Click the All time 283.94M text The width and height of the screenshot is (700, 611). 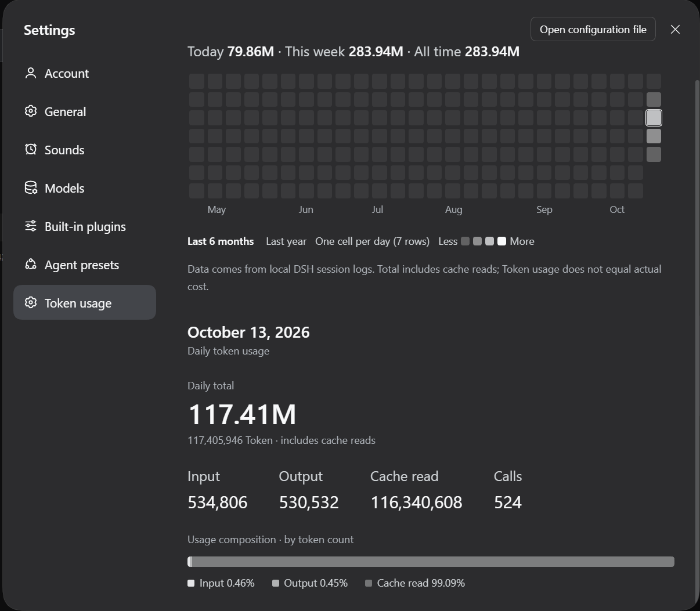pyautogui.click(x=467, y=52)
